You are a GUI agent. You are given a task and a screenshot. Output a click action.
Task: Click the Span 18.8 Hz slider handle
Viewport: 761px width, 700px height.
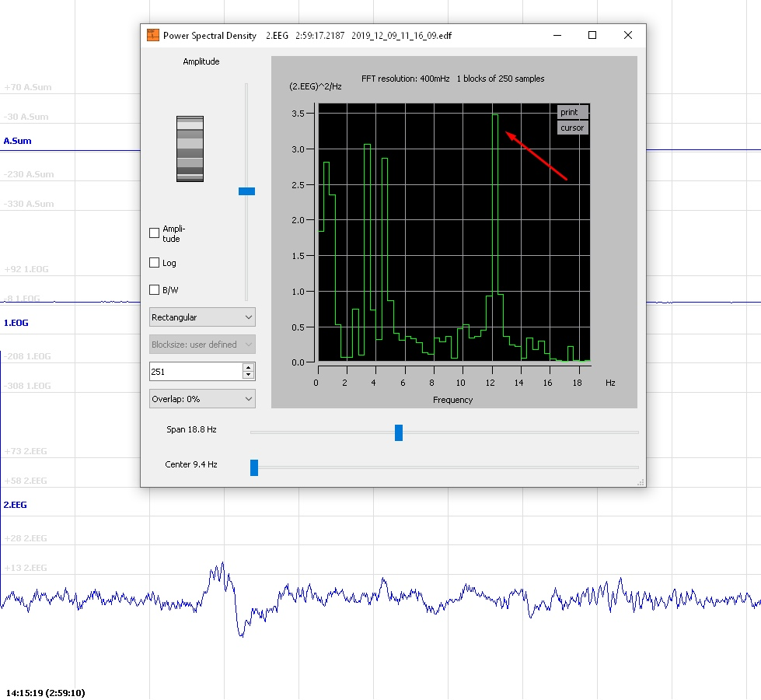point(399,432)
